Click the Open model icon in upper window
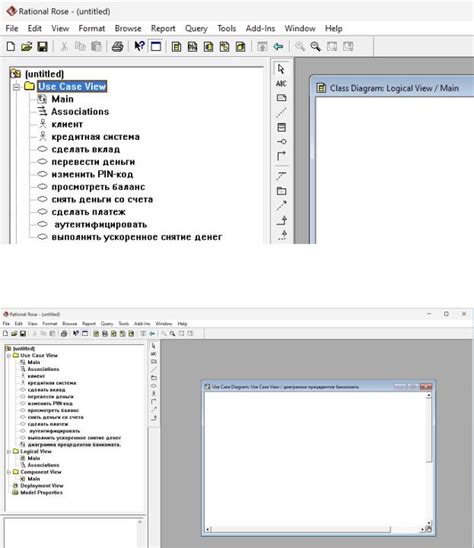This screenshot has height=548, width=474. [27, 46]
